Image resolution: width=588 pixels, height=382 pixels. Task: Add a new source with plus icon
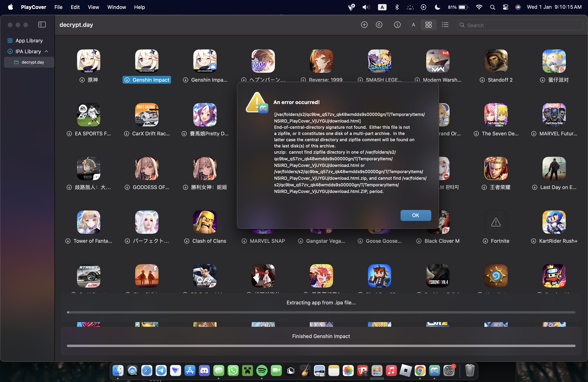tap(364, 25)
